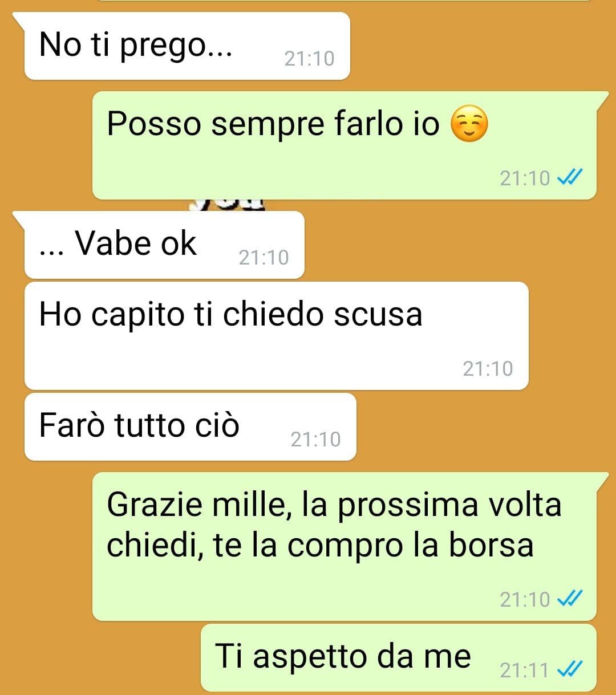Tap read checkmarks on 'Grazie mille' message

pos(569,599)
